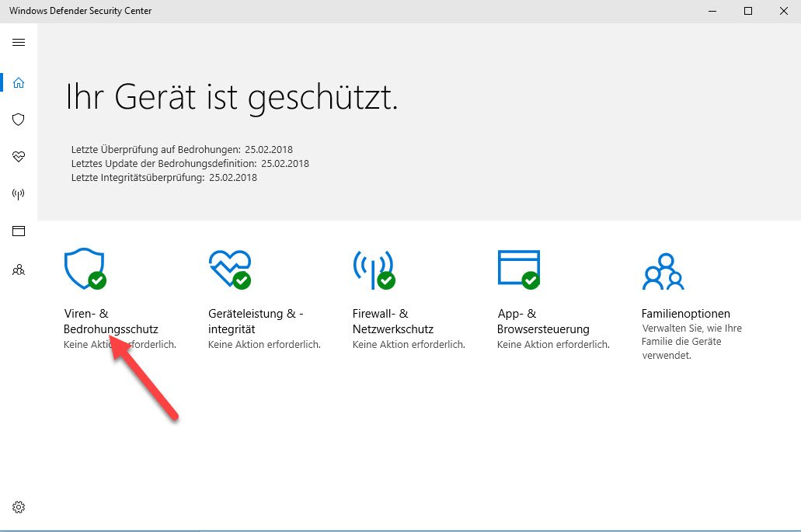Image resolution: width=801 pixels, height=532 pixels.
Task: Open the heart health icon in the sidebar
Action: [19, 157]
